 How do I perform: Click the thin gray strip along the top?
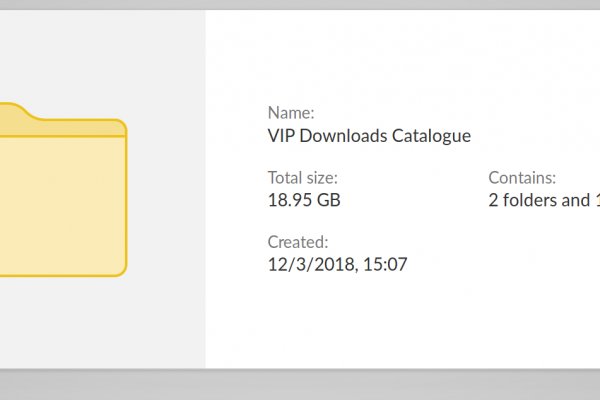click(300, 5)
